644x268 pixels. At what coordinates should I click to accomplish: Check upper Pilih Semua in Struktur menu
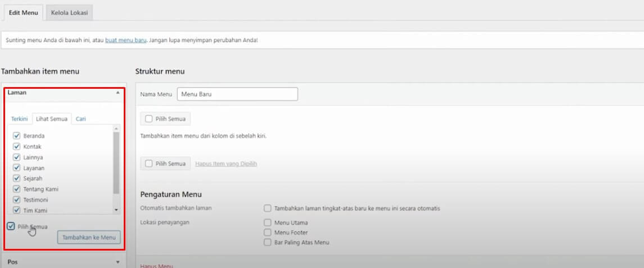coord(149,119)
